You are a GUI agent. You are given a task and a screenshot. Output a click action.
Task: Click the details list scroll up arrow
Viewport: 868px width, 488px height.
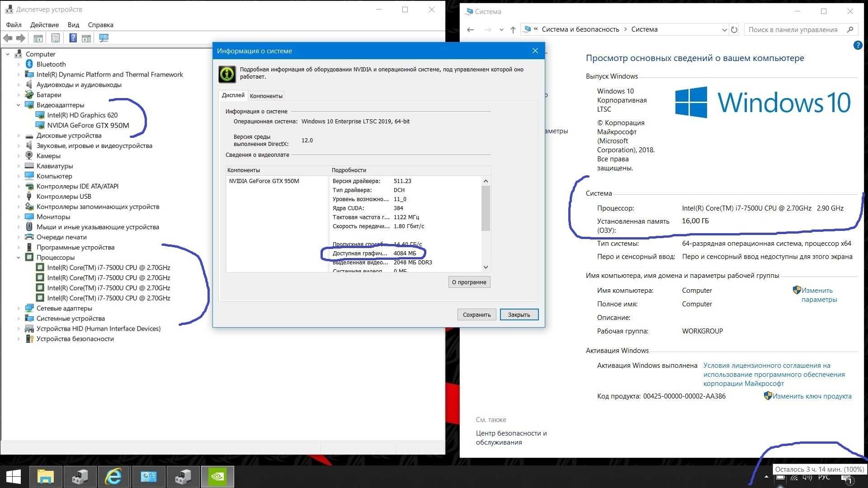point(486,181)
